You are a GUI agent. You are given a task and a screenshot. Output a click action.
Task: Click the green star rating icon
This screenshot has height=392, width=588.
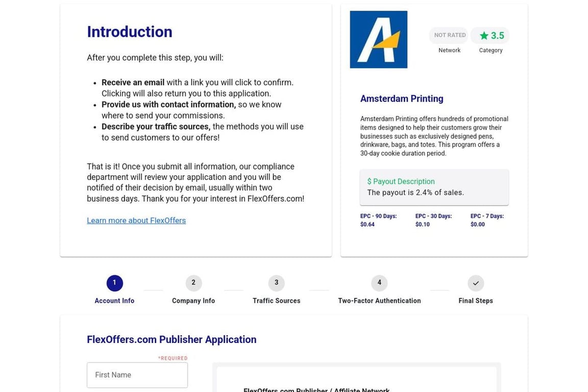(484, 36)
